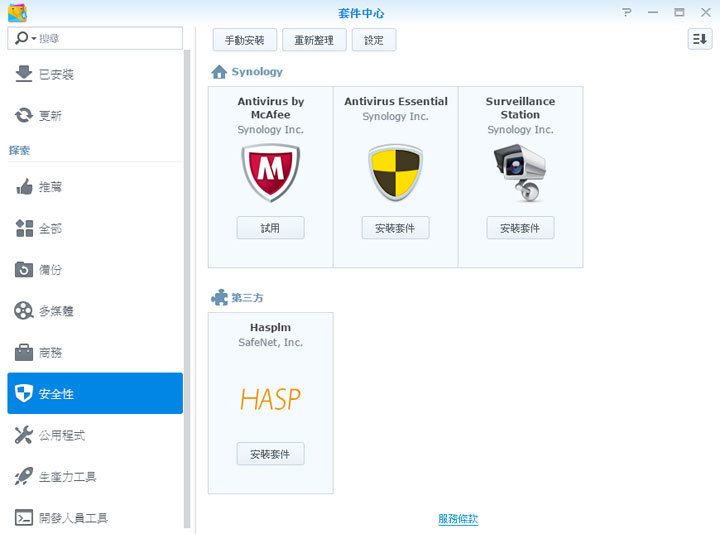Click the McAfee red shield icon
This screenshot has width=720, height=534.
[x=270, y=173]
